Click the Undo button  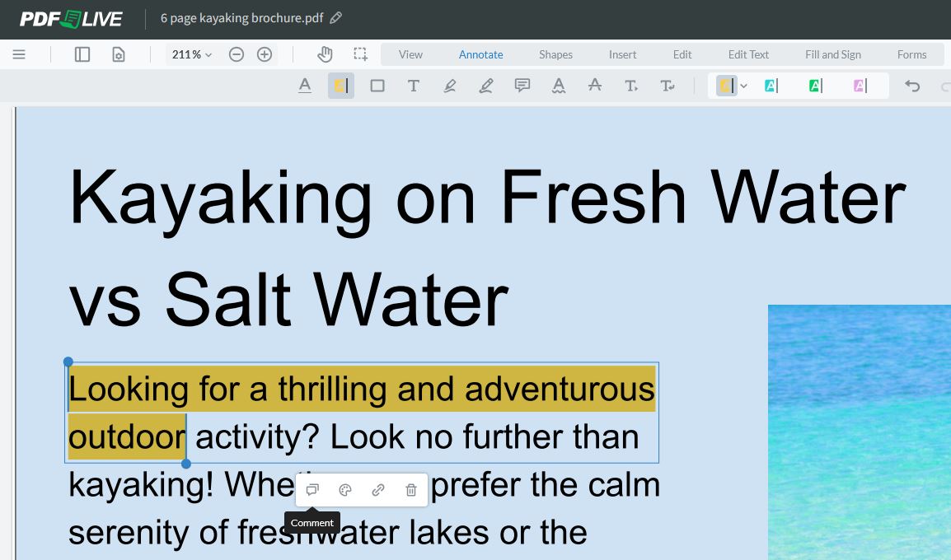(x=914, y=85)
